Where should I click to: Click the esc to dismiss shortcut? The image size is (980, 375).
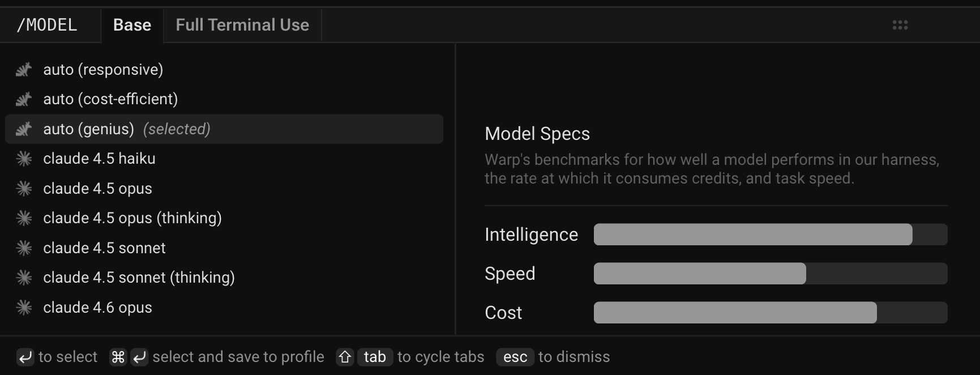pos(514,357)
